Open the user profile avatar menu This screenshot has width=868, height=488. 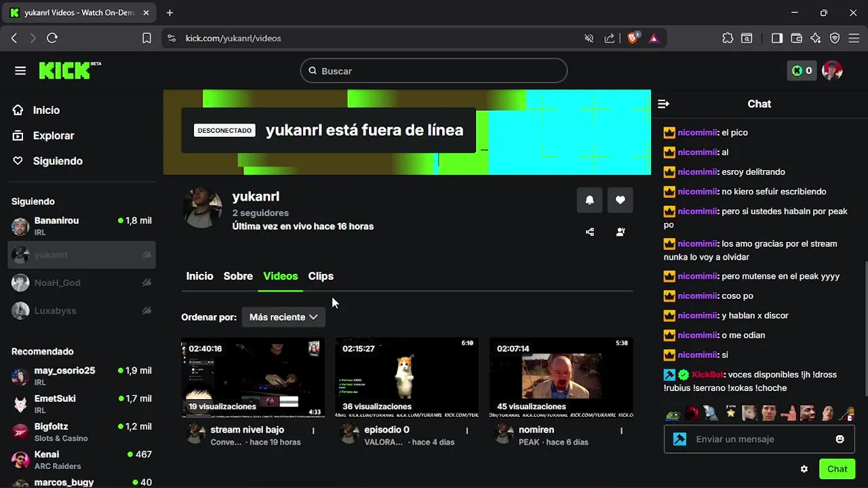[x=832, y=70]
